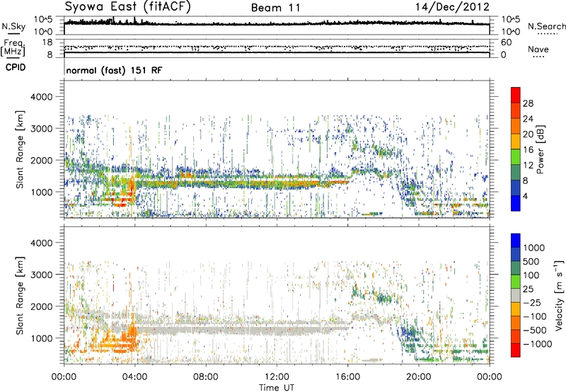The image size is (566, 392).
Task: Click the bright blue bottom Power colorbar segment
Action: coord(516,203)
